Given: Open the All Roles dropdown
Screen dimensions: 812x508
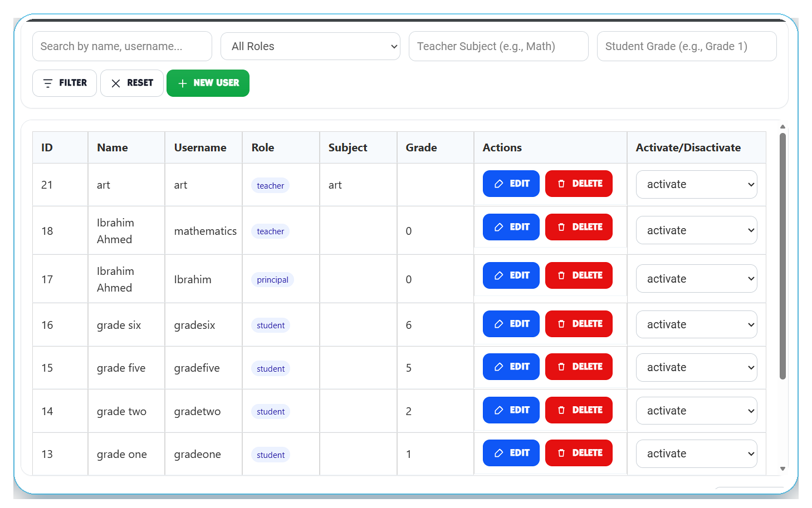Looking at the screenshot, I should [x=310, y=46].
